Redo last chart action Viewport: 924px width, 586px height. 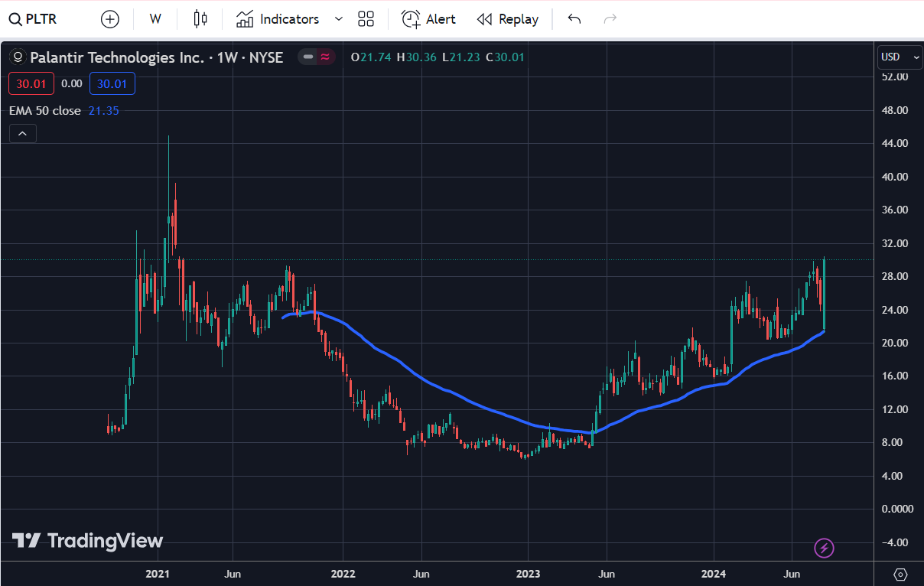(610, 19)
